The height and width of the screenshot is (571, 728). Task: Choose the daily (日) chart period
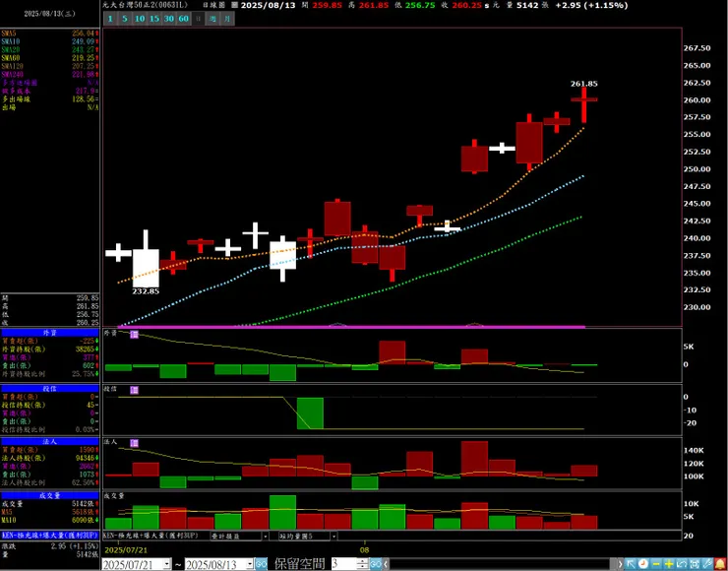point(199,19)
